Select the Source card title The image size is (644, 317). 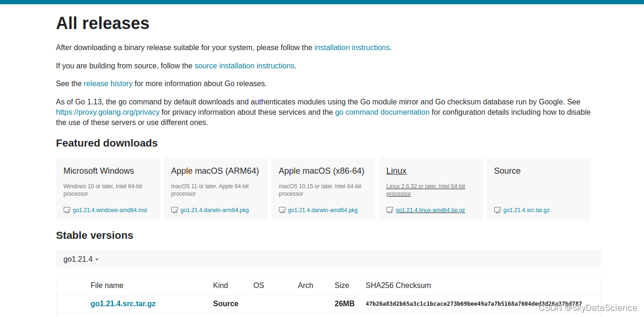(x=507, y=171)
